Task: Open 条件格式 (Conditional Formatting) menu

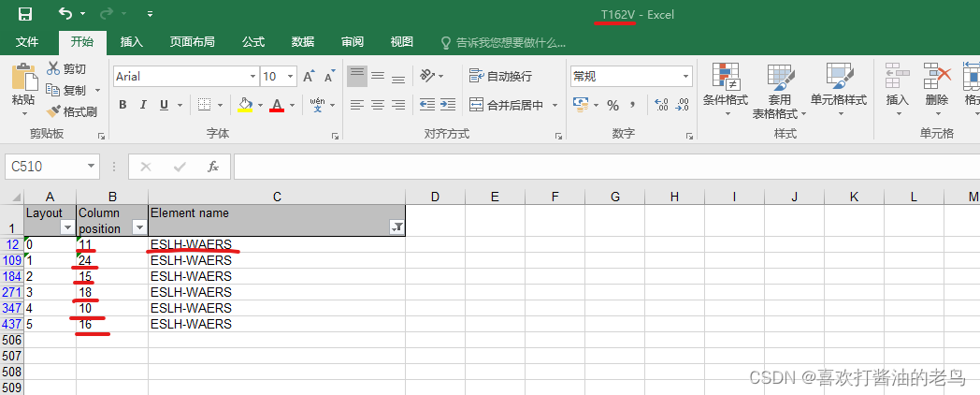Action: click(726, 89)
